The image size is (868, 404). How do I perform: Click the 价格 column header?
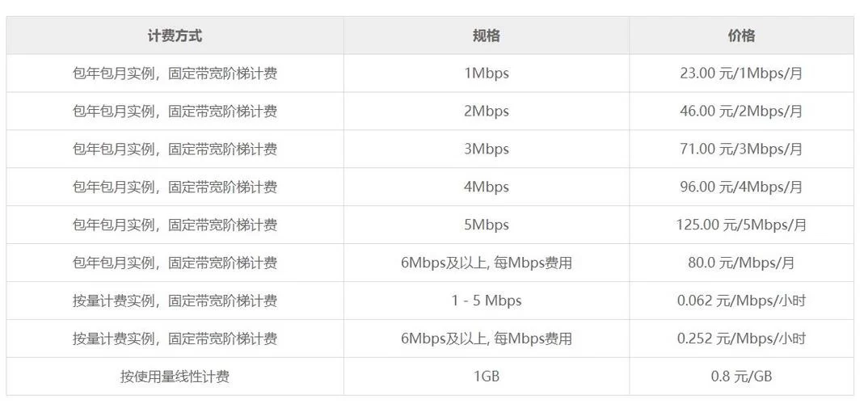pos(741,36)
